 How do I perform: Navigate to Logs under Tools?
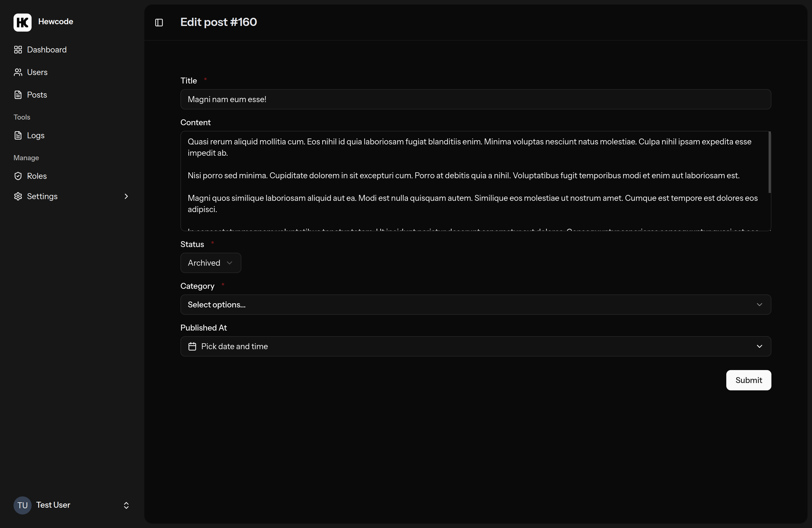[36, 135]
